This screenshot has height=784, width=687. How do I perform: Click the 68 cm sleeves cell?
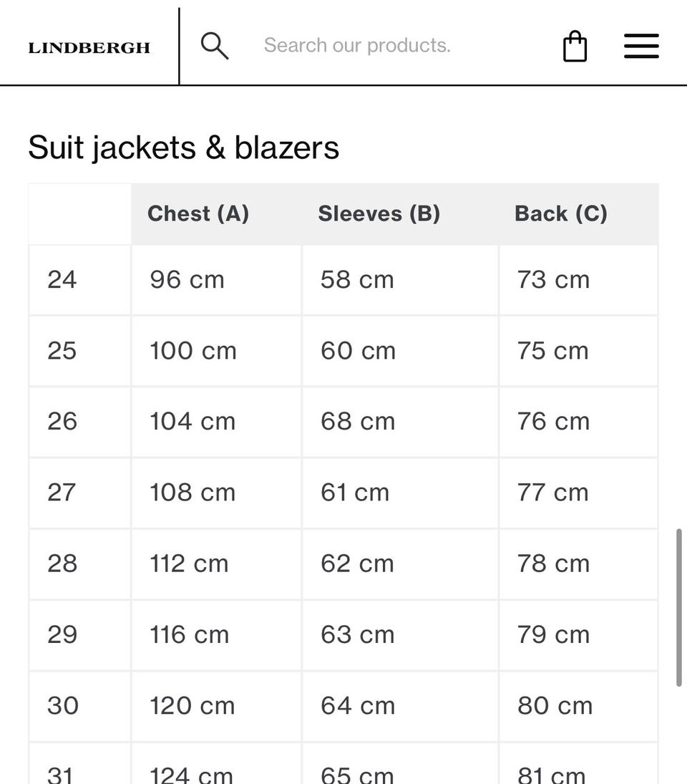400,422
